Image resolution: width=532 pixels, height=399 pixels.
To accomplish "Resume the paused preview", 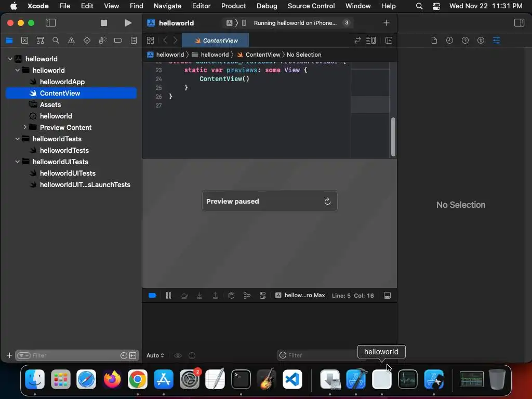I will (x=327, y=202).
